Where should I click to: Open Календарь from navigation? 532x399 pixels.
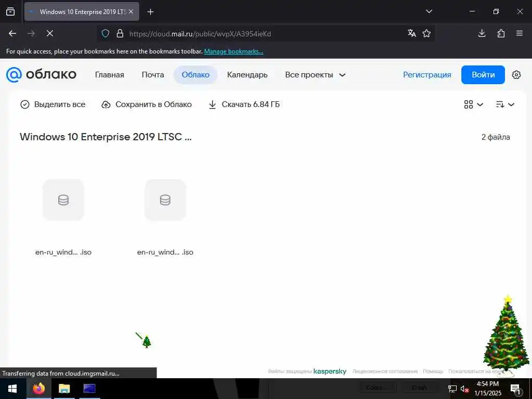tap(247, 75)
